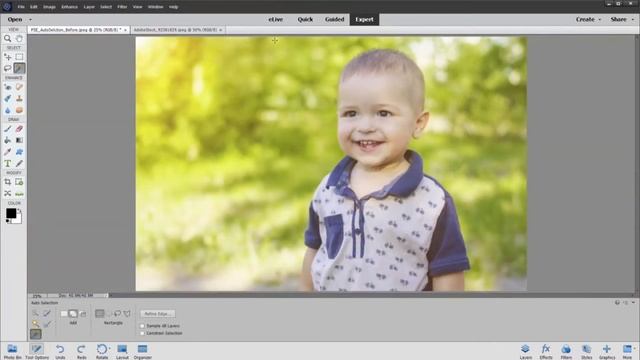Select the Rectangular Marquee tool
This screenshot has width=640, height=360.
click(x=19, y=57)
